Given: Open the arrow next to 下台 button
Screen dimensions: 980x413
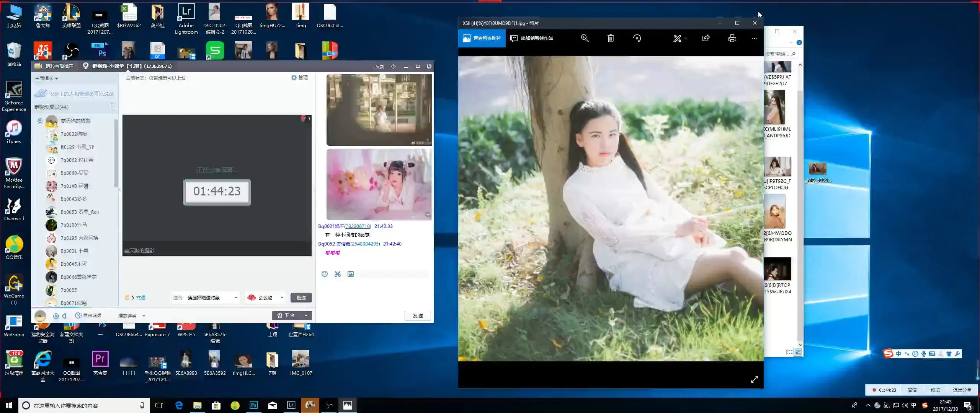Looking at the screenshot, I should (306, 315).
